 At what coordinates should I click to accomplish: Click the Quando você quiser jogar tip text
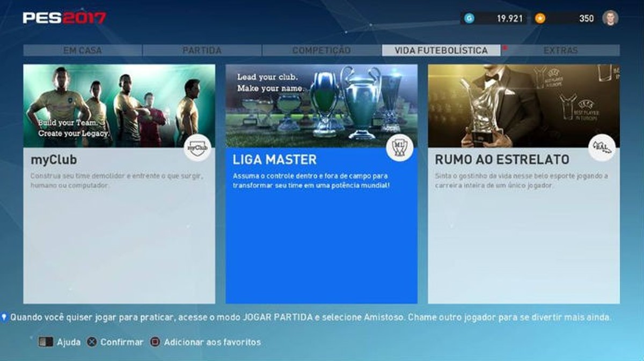(x=310, y=318)
